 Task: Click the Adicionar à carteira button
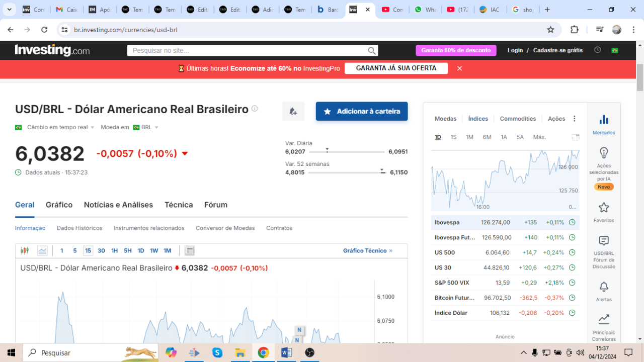click(x=362, y=111)
